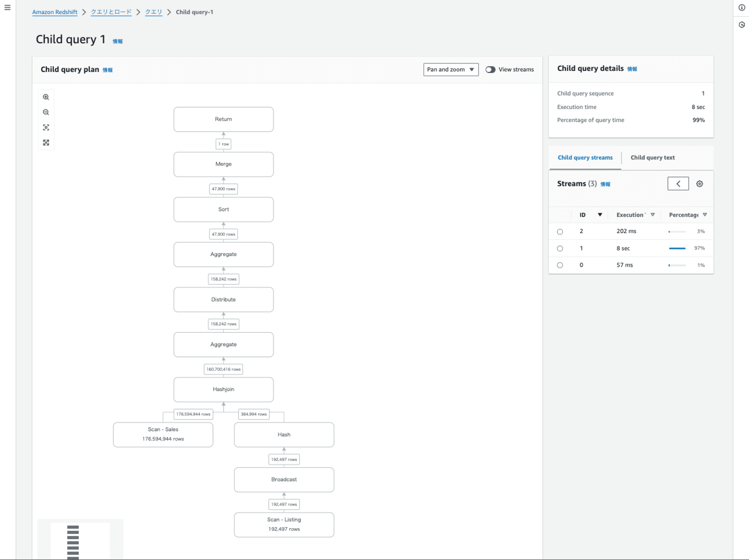
Task: Open 情報 link next to Child query 1
Action: [118, 42]
